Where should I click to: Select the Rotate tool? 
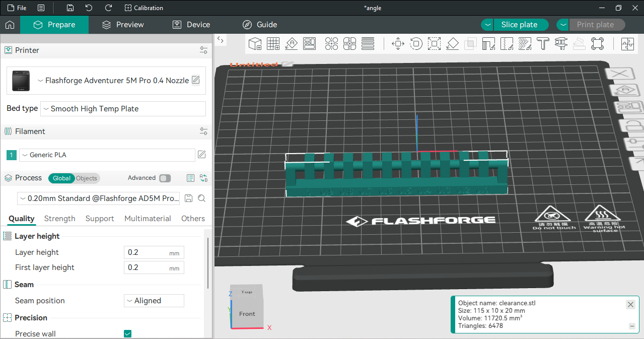(x=416, y=44)
